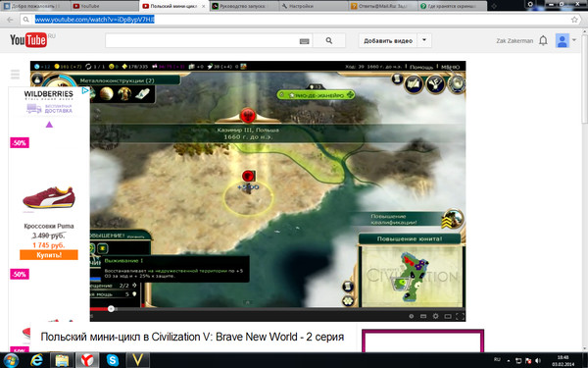Toggle theater mode in the player

click(x=448, y=316)
